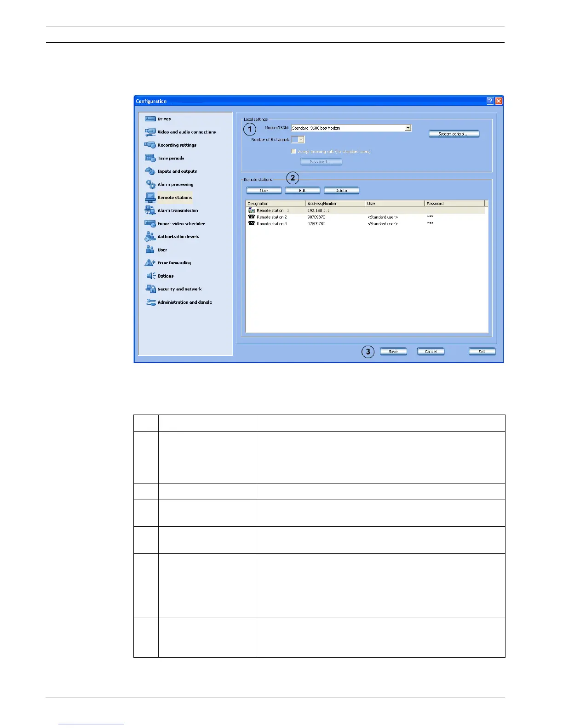Click <Standard user> in Remote station 3 row
This screenshot has width=563, height=728.
click(383, 224)
